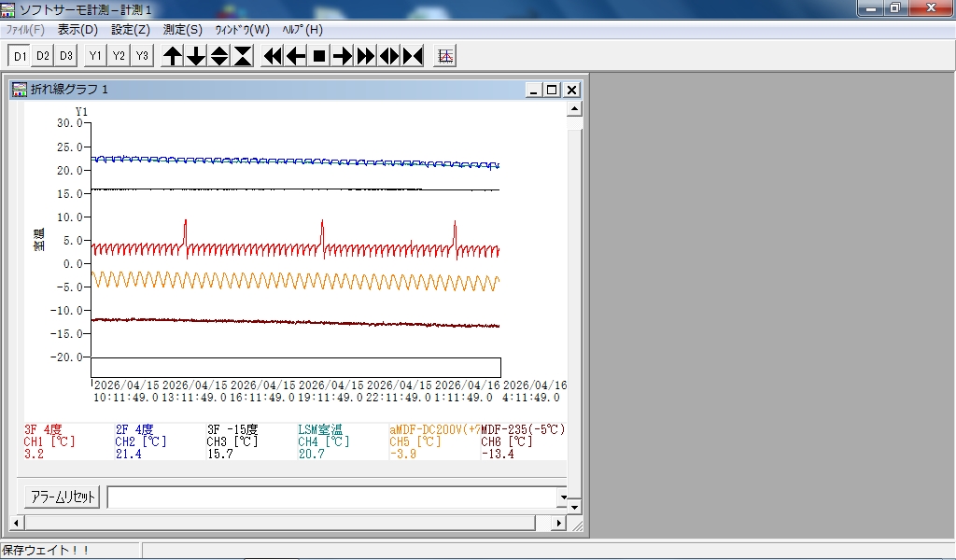Viewport: 956px width, 560px height.
Task: Open the 表示(D) menu
Action: point(77,29)
